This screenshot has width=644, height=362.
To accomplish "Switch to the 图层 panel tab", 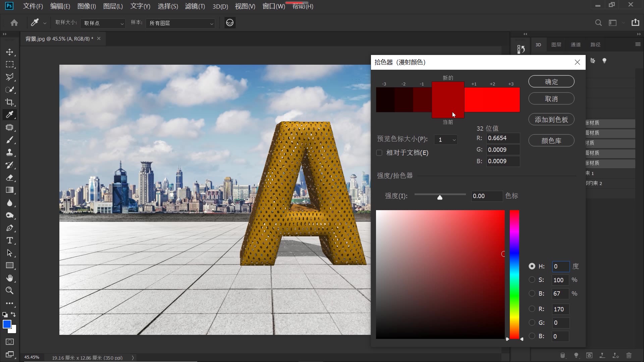I will pyautogui.click(x=556, y=45).
